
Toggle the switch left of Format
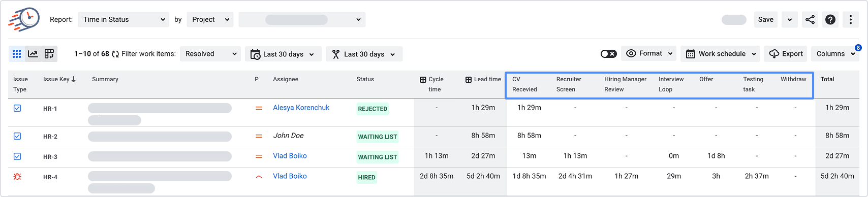click(x=608, y=54)
